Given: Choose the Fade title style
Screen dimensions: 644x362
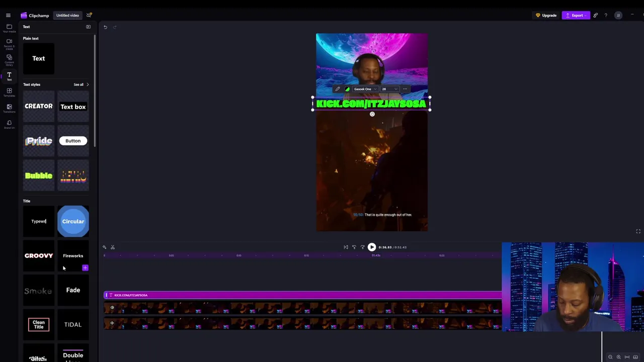Looking at the screenshot, I should click(x=73, y=290).
